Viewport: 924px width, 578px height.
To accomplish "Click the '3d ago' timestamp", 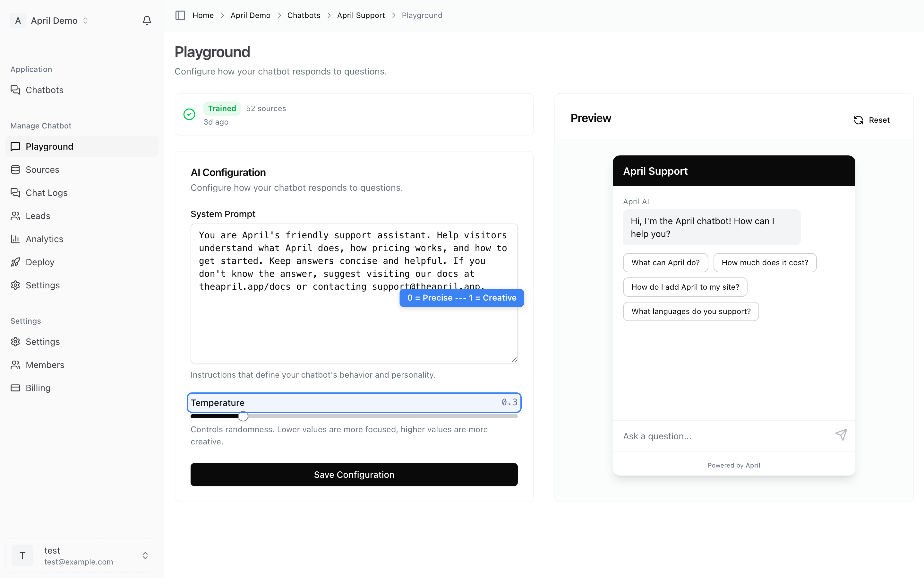I will 216,122.
